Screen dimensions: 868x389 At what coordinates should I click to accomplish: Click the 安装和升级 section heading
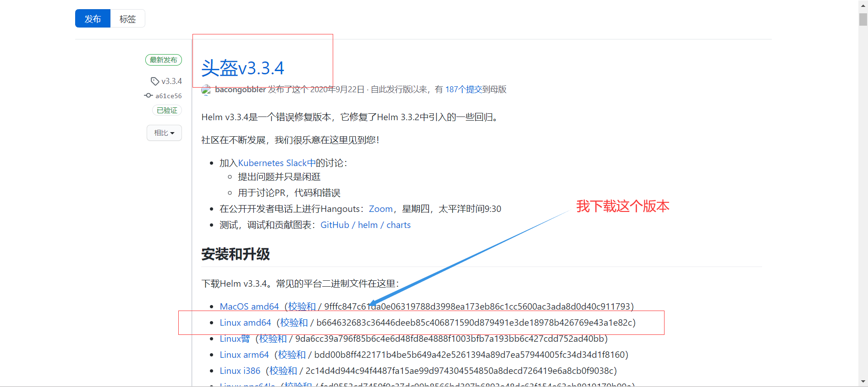pos(236,254)
